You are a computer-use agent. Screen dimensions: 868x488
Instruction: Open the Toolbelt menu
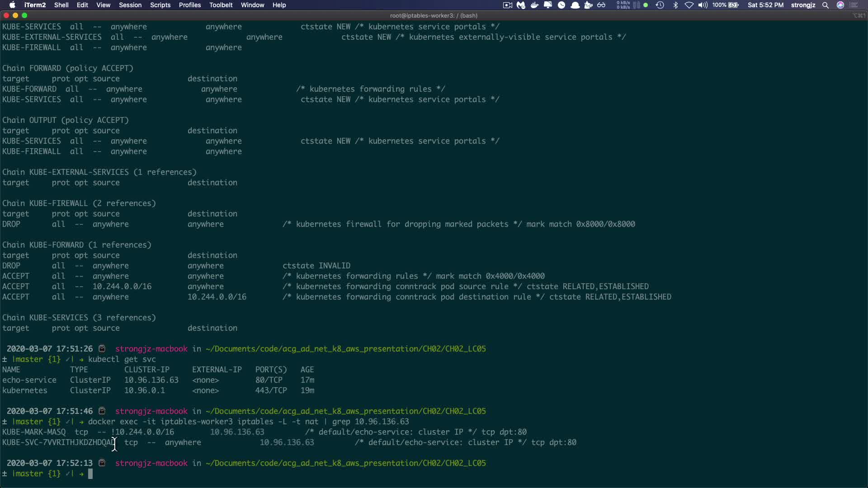(221, 5)
